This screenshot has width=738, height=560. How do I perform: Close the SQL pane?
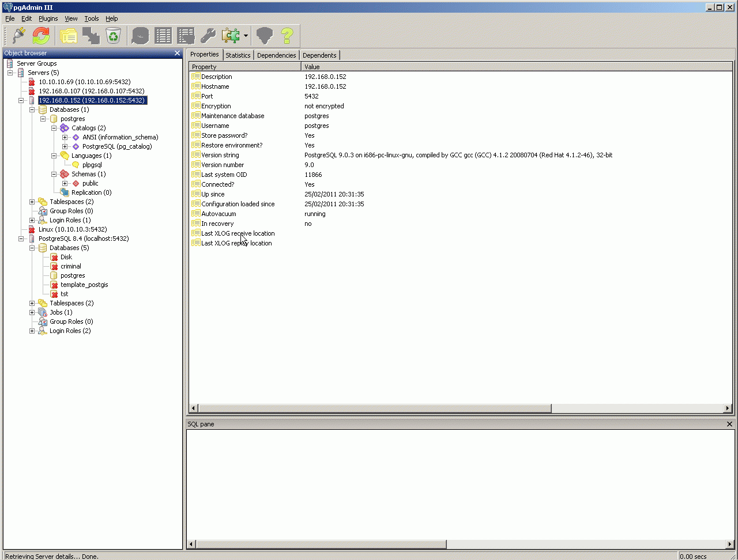[x=730, y=424]
